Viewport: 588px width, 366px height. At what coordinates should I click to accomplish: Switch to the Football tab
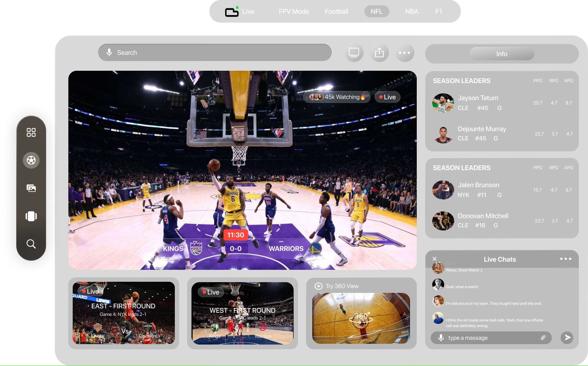coord(337,12)
